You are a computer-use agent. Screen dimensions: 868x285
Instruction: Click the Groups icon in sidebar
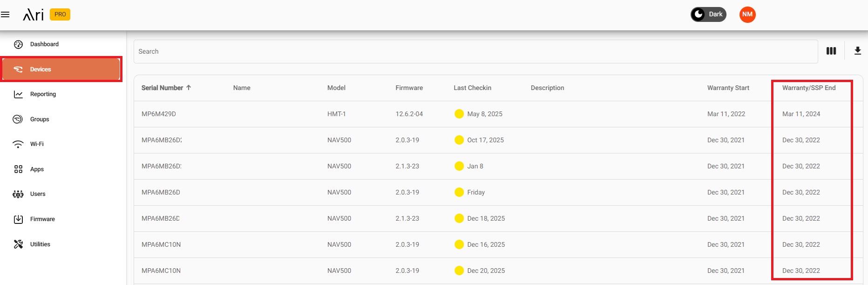pyautogui.click(x=18, y=119)
